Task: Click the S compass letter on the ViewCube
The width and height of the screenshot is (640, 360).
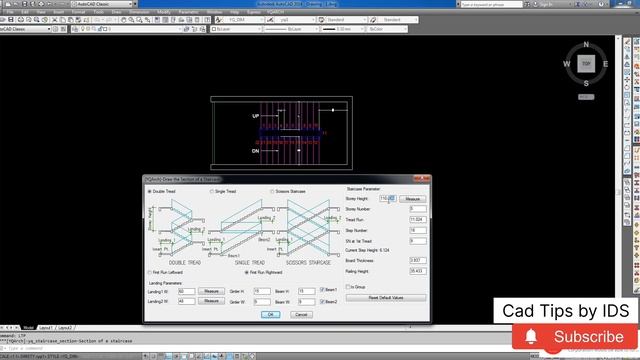Action: coord(586,83)
